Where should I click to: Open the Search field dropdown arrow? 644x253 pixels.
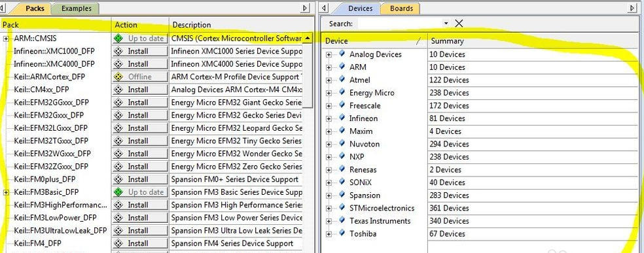pyautogui.click(x=446, y=24)
